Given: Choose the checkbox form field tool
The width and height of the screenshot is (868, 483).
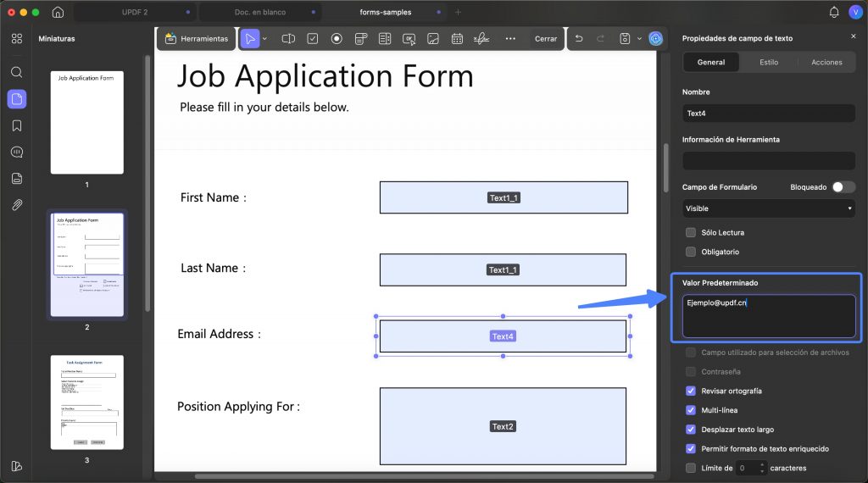Looking at the screenshot, I should coord(313,39).
